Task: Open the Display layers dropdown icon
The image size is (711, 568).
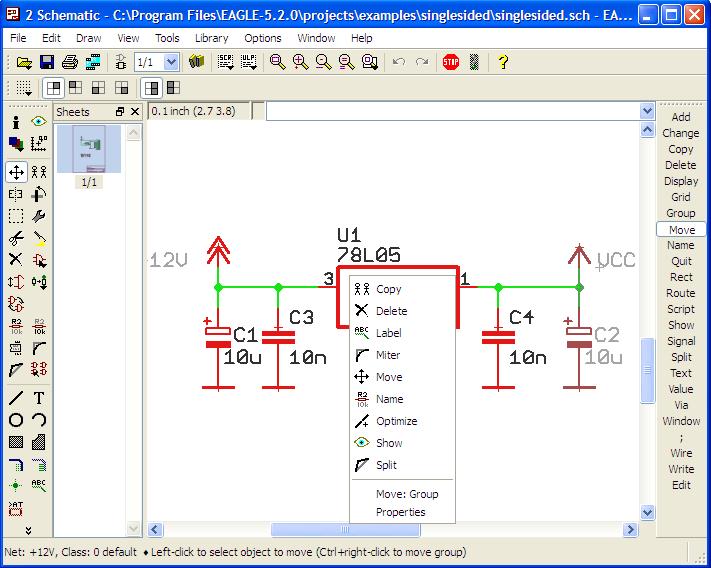Action: pos(16,144)
